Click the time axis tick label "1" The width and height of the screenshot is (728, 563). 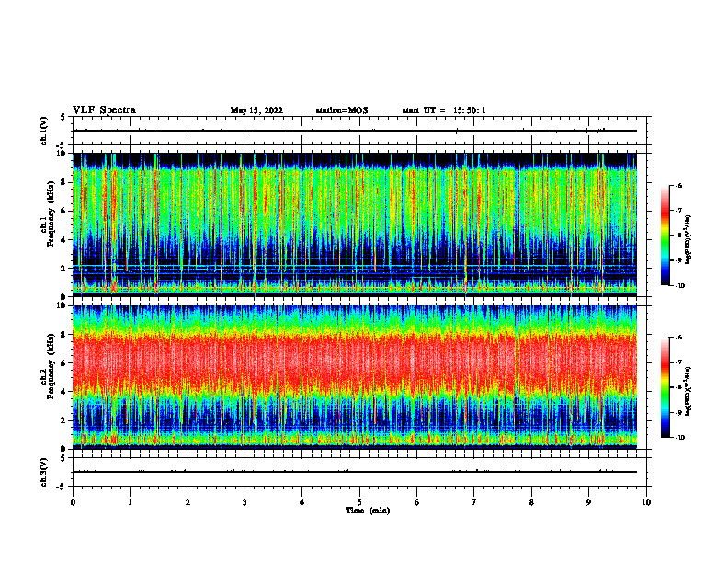click(130, 502)
